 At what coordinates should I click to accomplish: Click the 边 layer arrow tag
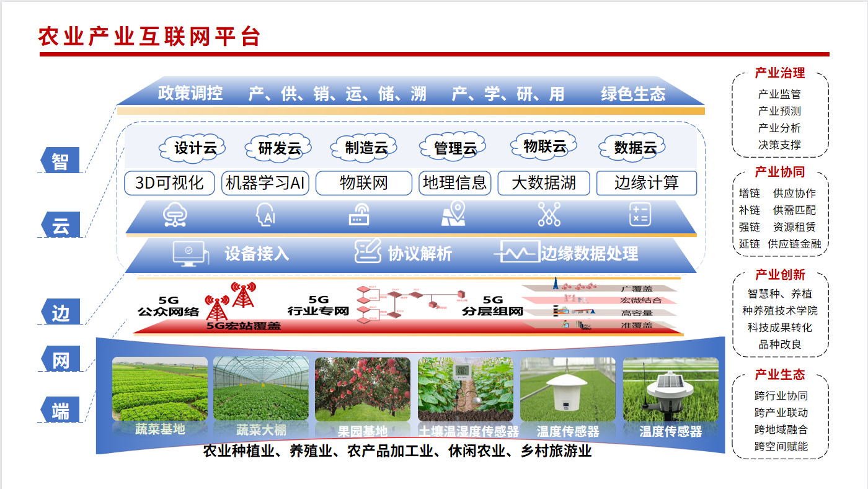(x=60, y=312)
